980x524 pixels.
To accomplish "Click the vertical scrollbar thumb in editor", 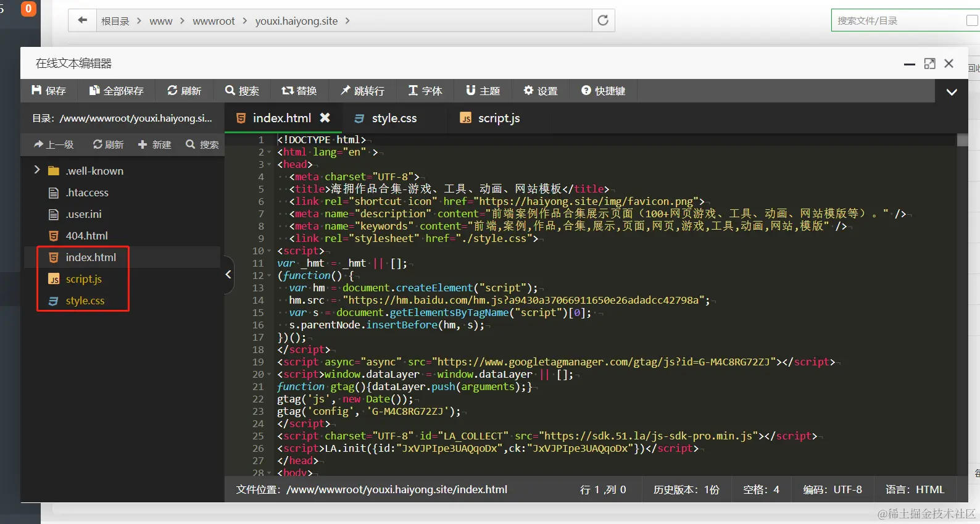I will (962, 140).
